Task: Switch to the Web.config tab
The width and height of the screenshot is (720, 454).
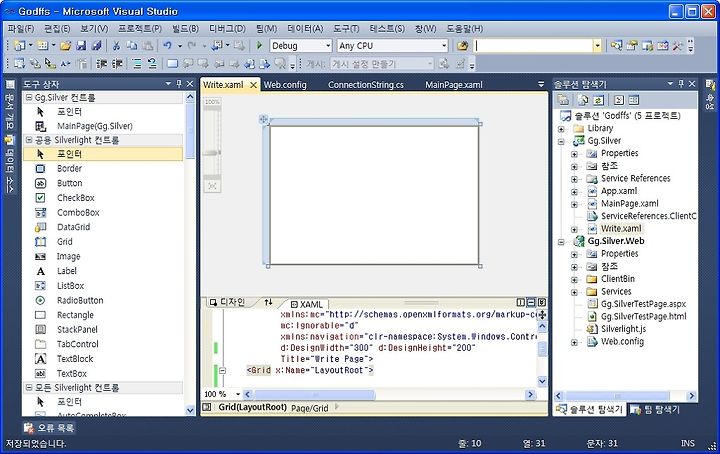Action: (x=285, y=84)
